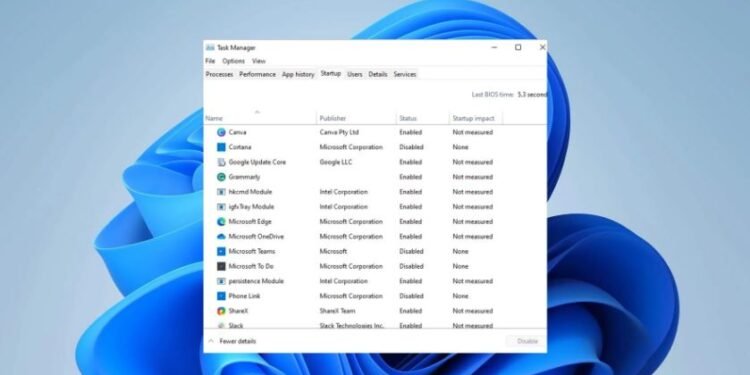
Task: Select the Canva row name
Action: [237, 132]
